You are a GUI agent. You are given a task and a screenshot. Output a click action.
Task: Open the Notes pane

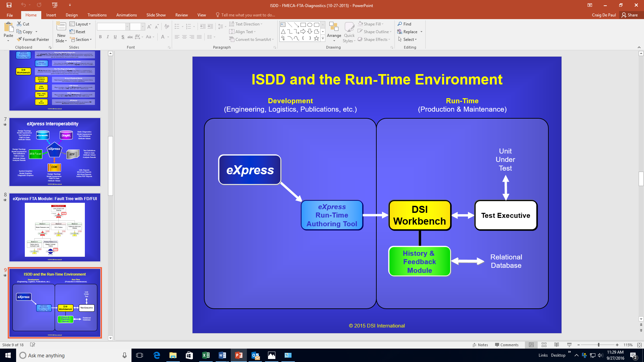(480, 345)
